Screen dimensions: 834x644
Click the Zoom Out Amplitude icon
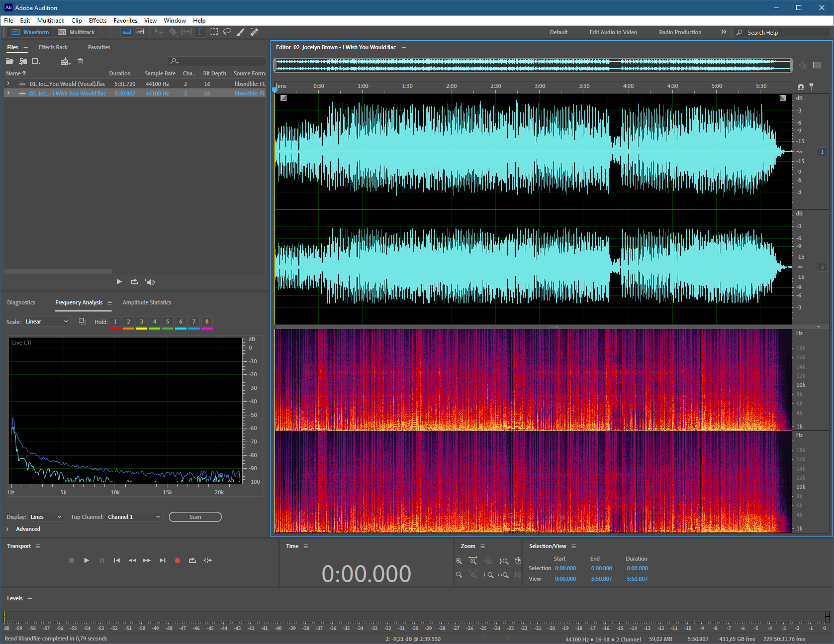click(x=458, y=575)
